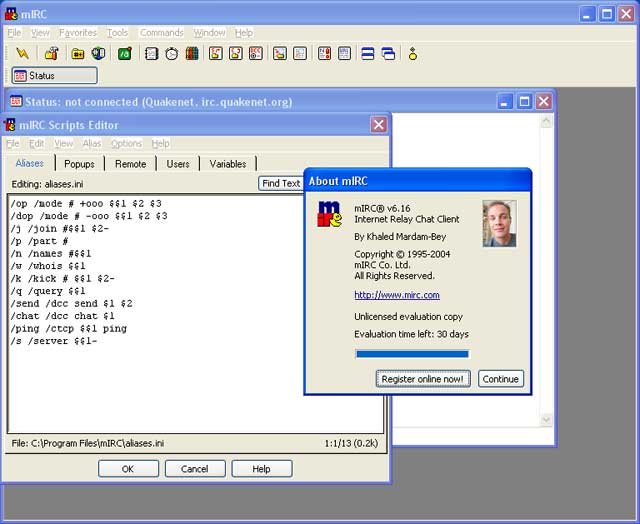
Task: Click the DCC Chat toolbar icon
Action: (x=236, y=53)
